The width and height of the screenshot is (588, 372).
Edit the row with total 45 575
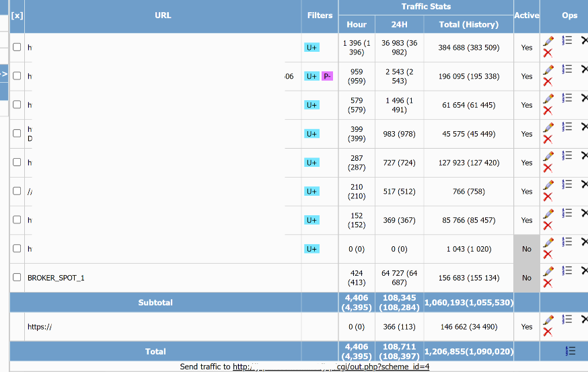(548, 128)
